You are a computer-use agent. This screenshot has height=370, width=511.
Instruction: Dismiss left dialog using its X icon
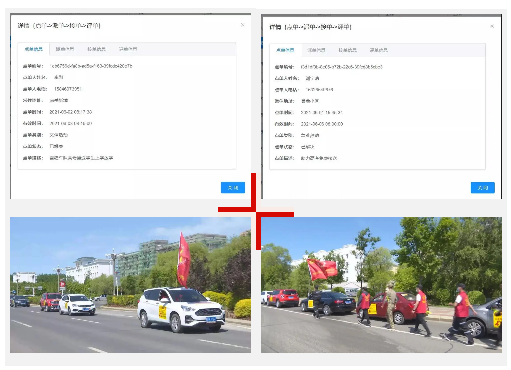243,25
